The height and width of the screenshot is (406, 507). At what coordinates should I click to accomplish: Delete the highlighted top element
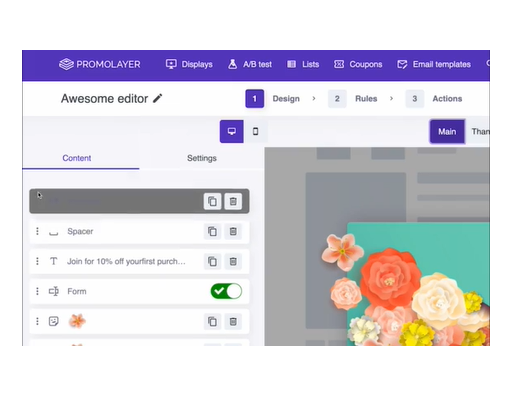click(233, 201)
